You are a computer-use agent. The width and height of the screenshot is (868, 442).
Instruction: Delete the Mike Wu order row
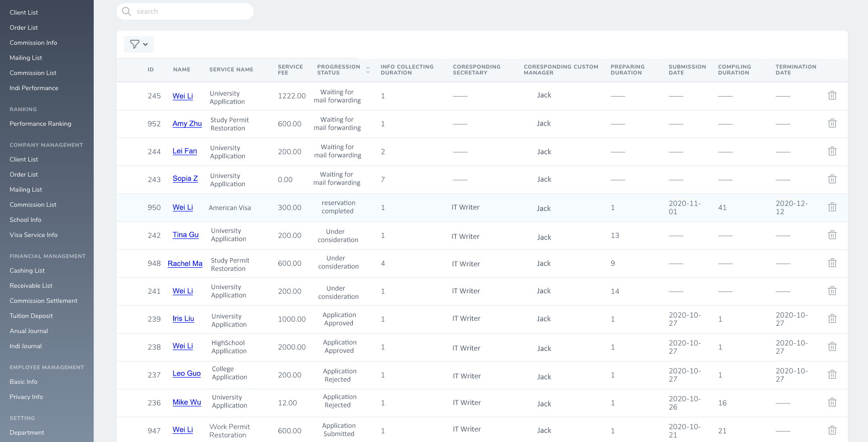[832, 402]
